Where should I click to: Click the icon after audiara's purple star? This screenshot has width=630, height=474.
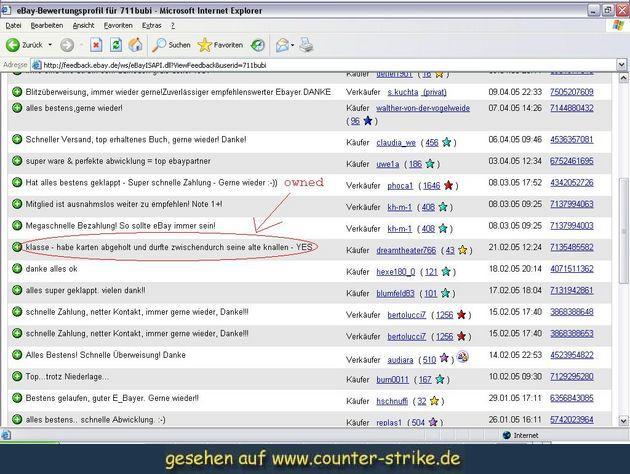462,357
